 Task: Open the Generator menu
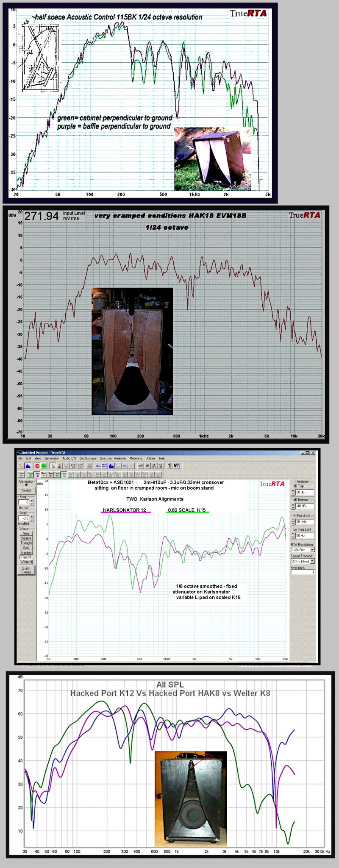point(52,458)
